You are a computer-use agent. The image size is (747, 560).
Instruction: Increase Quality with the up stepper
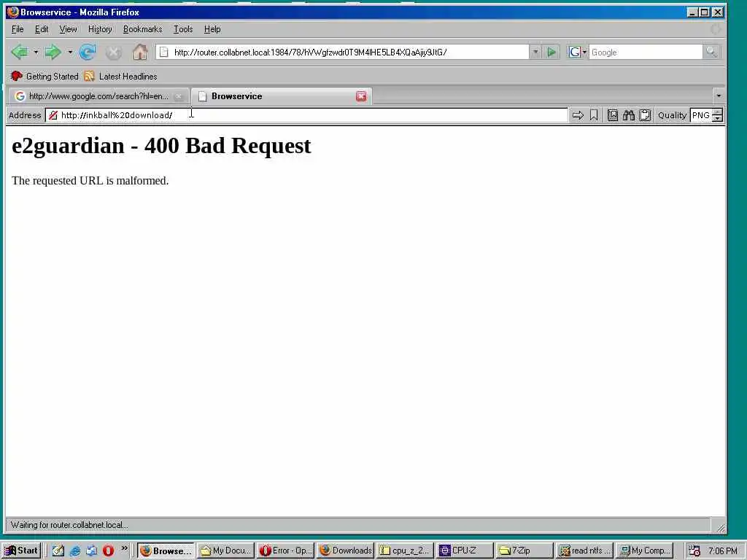[x=718, y=112]
